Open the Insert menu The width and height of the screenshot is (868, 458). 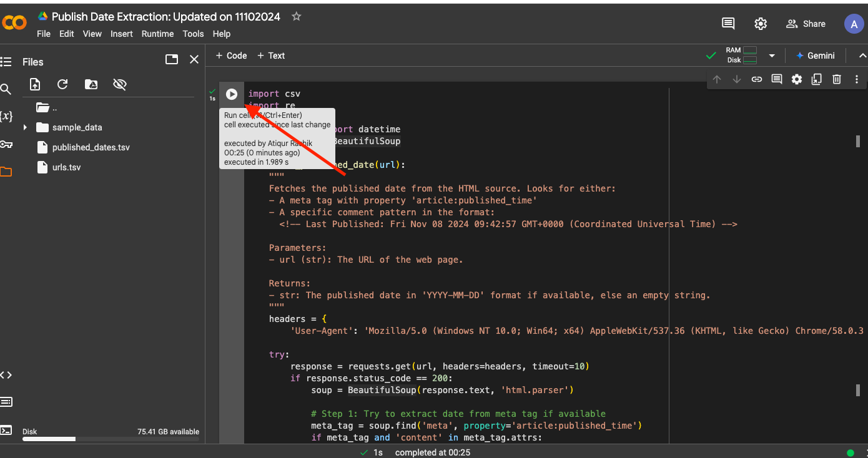tap(121, 34)
